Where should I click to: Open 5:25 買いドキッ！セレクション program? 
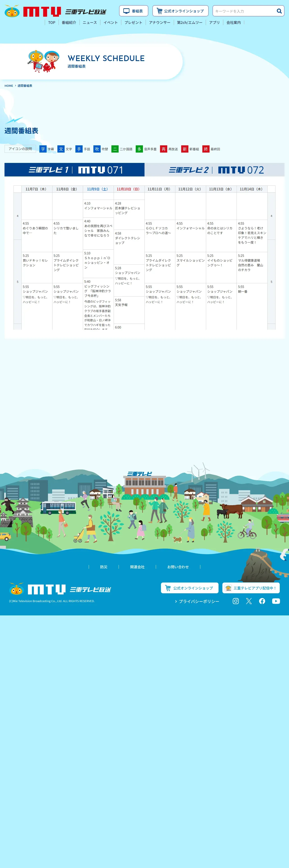[x=37, y=267]
